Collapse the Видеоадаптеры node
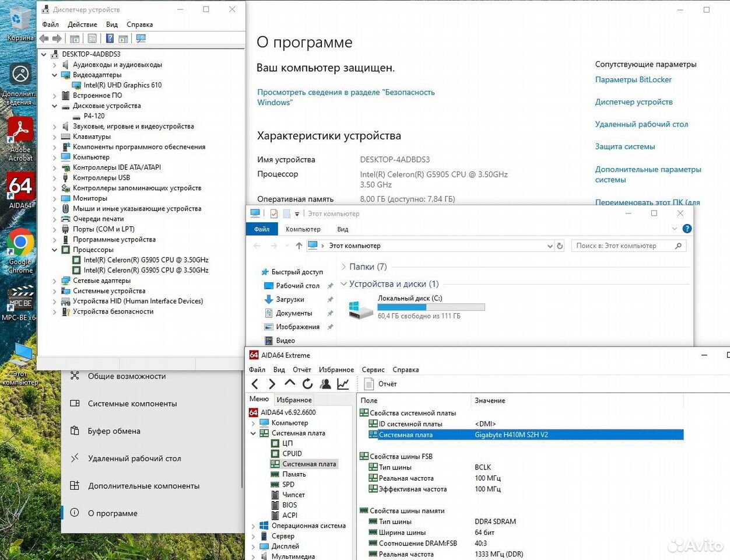 pyautogui.click(x=55, y=75)
